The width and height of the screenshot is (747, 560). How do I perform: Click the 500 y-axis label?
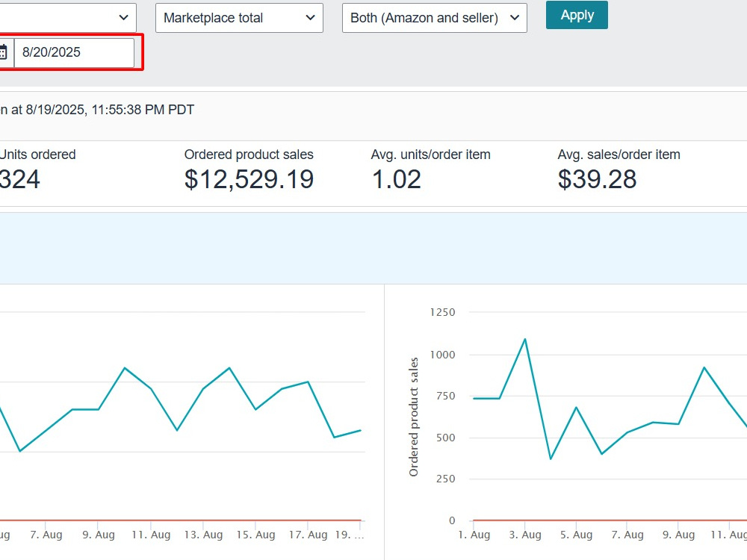tap(445, 438)
